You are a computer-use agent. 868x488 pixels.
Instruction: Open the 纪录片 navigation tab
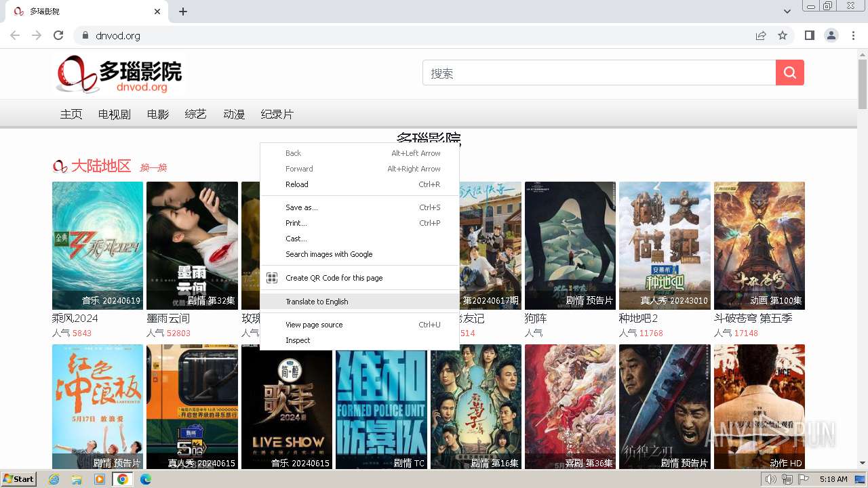point(277,114)
